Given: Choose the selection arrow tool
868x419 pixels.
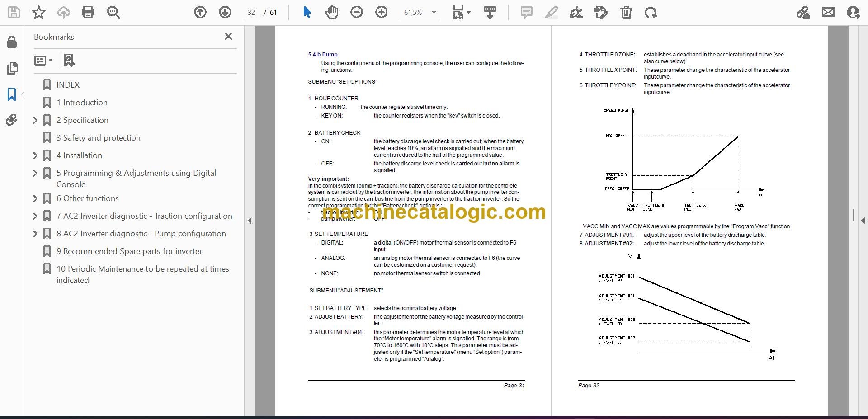Looking at the screenshot, I should (307, 12).
